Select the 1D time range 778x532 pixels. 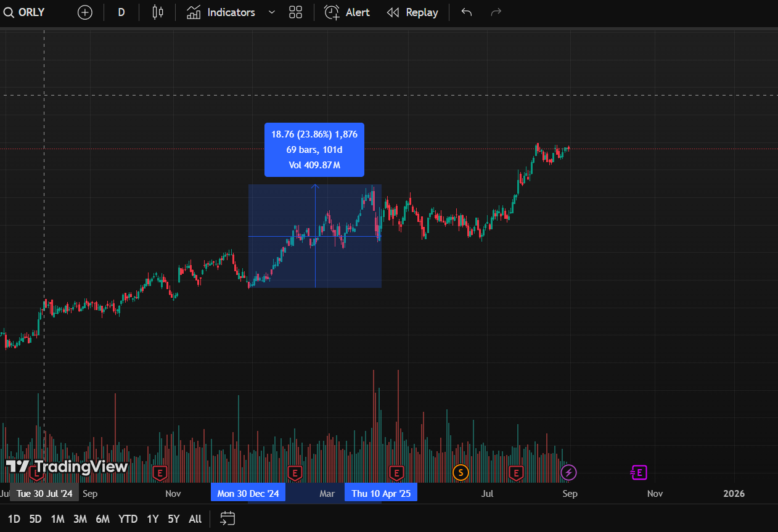click(14, 519)
